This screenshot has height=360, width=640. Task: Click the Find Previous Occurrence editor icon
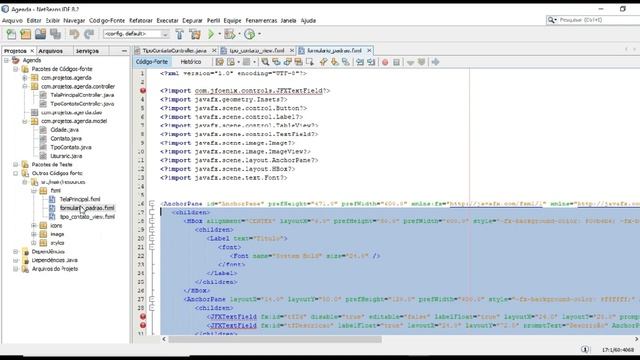pyautogui.click(x=276, y=62)
